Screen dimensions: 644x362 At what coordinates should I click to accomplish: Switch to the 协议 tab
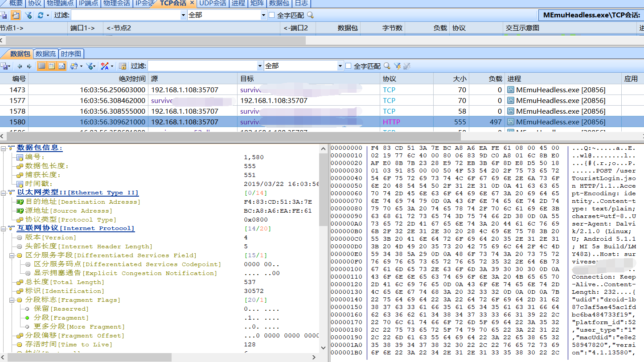[35, 3]
